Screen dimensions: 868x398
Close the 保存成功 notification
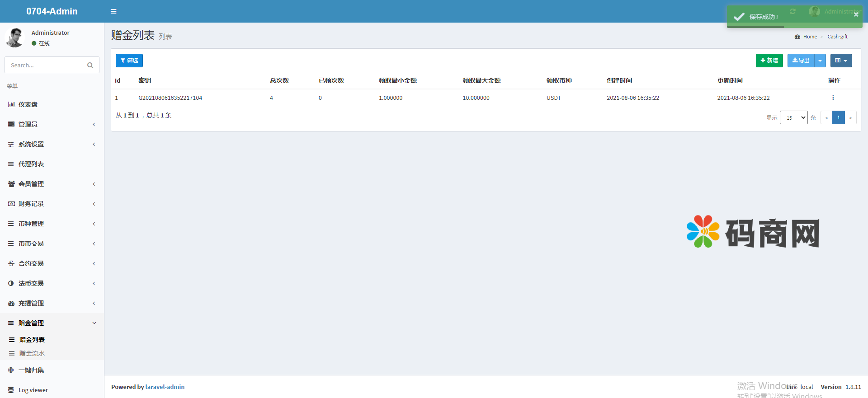(x=856, y=14)
